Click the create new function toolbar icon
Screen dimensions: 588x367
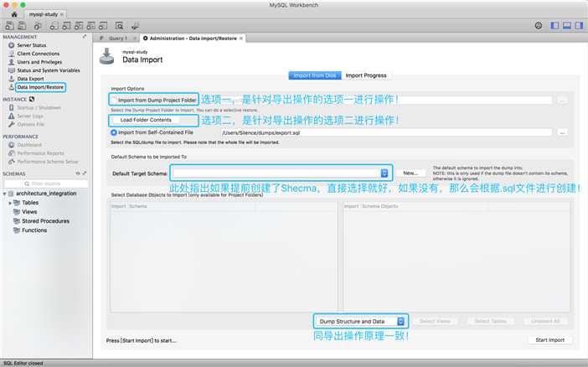pos(103,26)
